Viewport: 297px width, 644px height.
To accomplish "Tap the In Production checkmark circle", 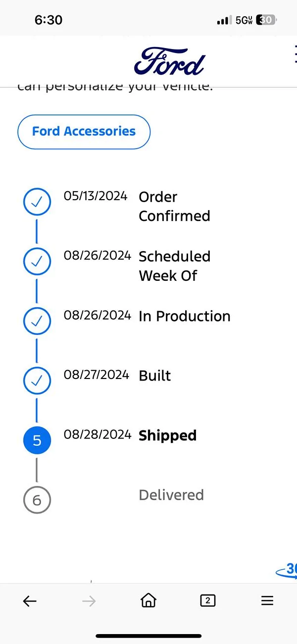I will pyautogui.click(x=37, y=321).
